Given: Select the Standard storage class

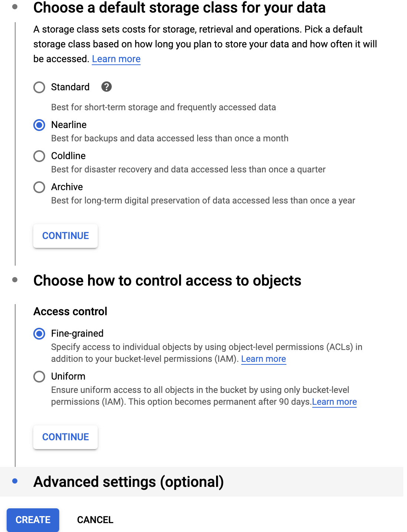Looking at the screenshot, I should pyautogui.click(x=39, y=87).
